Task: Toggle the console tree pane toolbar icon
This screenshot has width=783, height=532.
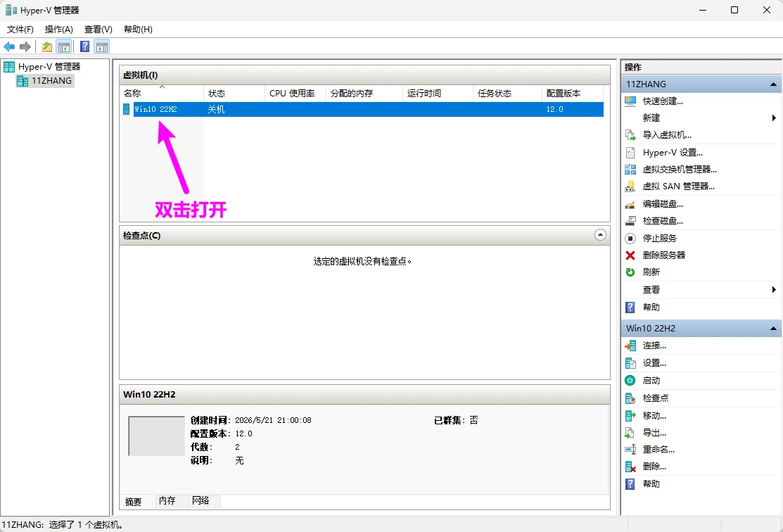Action: click(x=63, y=47)
